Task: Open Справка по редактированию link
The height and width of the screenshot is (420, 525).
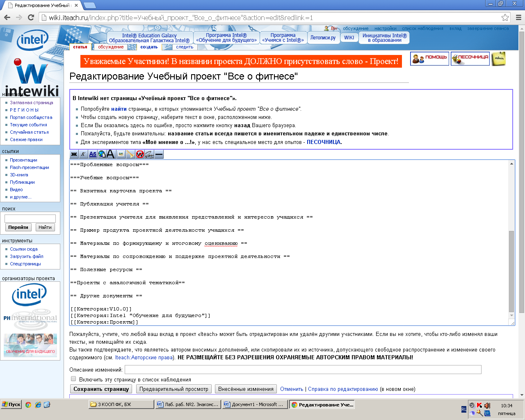Action: click(x=343, y=389)
